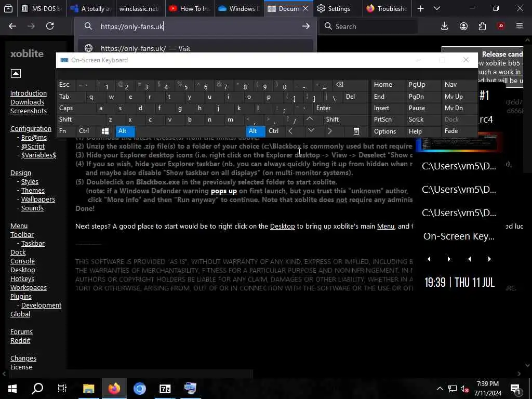This screenshot has height=399, width=532.
Task: Follow the 'pops up' link in text
Action: pos(223,191)
